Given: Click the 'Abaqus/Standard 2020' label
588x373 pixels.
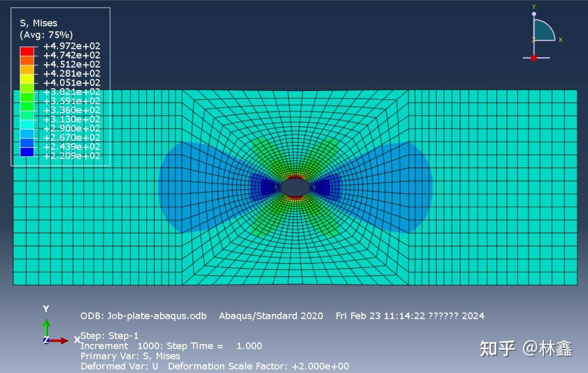Looking at the screenshot, I should [x=271, y=316].
